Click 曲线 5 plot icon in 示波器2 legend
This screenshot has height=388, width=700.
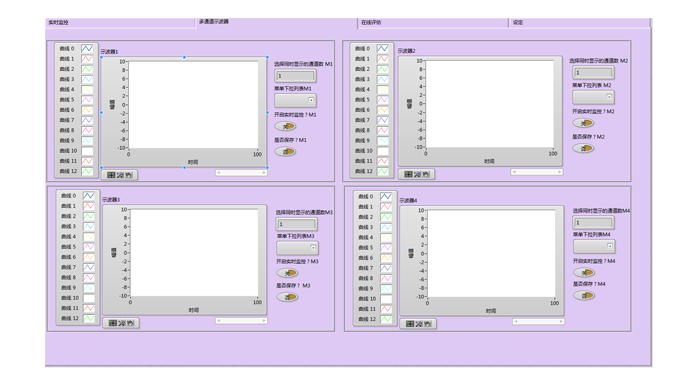point(383,100)
